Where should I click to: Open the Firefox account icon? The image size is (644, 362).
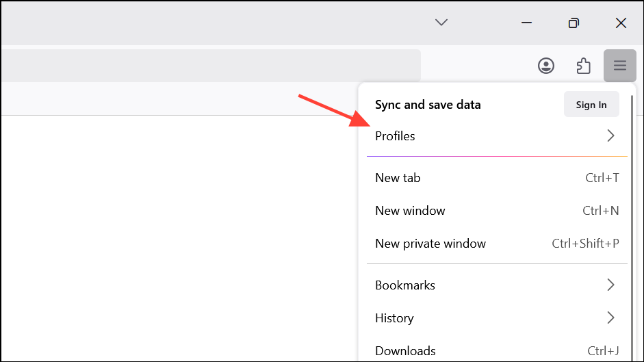tap(545, 66)
